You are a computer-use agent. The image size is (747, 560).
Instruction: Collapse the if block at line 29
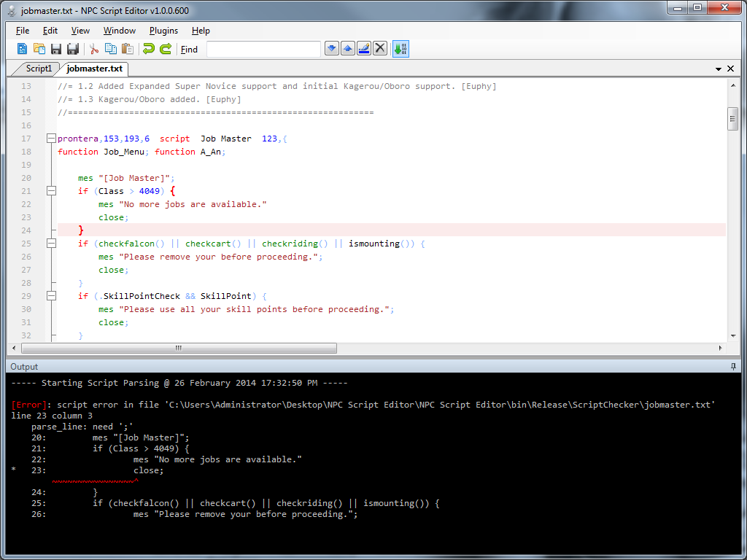pyautogui.click(x=51, y=296)
